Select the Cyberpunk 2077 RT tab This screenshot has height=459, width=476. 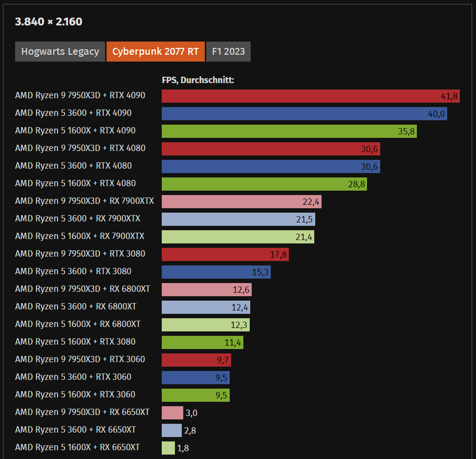(x=155, y=52)
